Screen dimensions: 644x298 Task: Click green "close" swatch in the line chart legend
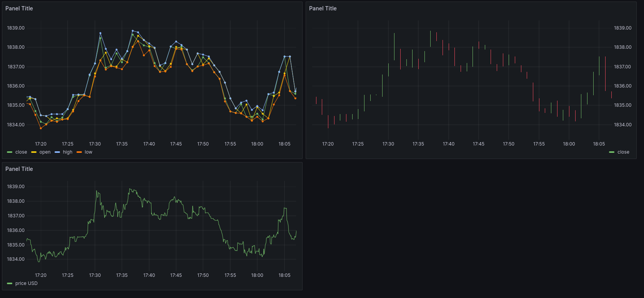point(10,152)
